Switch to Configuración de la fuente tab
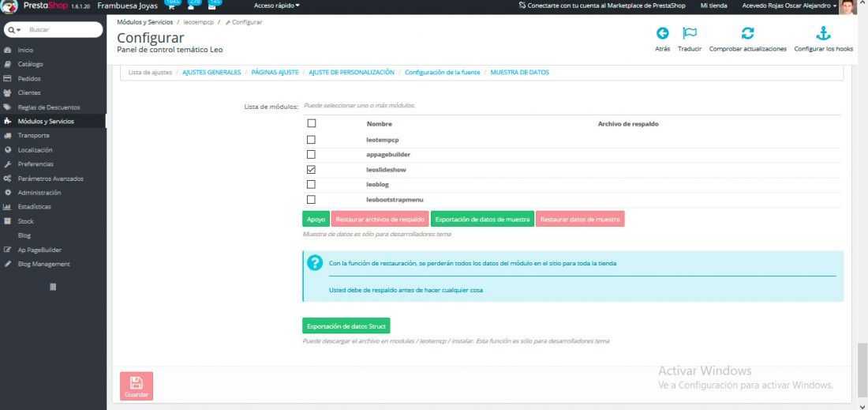This screenshot has width=868, height=410. tap(443, 73)
